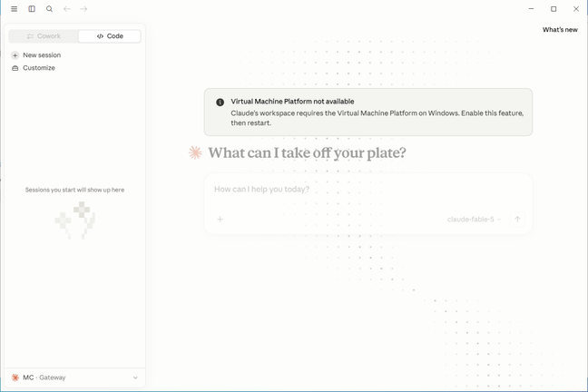Open the search magnifier

tap(49, 9)
